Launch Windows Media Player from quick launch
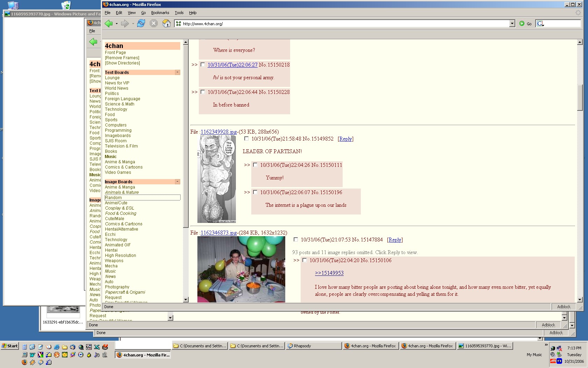Image resolution: width=588 pixels, height=368 pixels. pos(81,355)
